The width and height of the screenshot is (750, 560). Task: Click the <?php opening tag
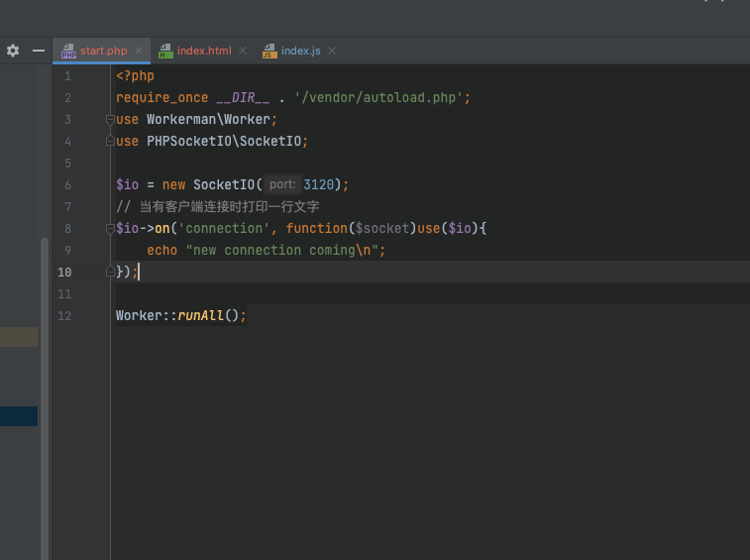pyautogui.click(x=135, y=76)
